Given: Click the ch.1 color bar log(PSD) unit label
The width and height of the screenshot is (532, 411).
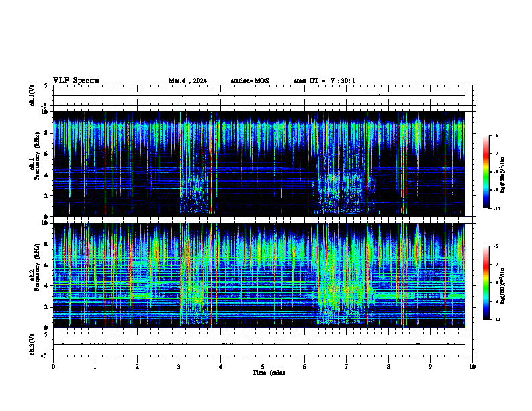Looking at the screenshot, I should pyautogui.click(x=503, y=175).
